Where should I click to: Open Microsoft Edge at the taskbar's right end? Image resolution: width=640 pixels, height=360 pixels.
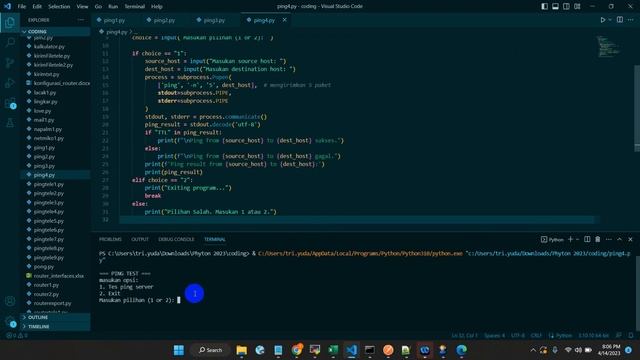click(462, 350)
